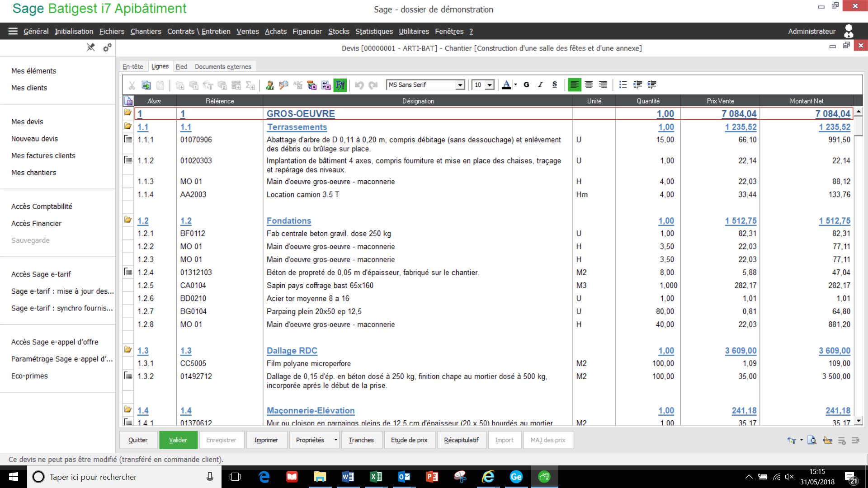Click the font color A swatch
This screenshot has height=488, width=868.
(x=506, y=84)
